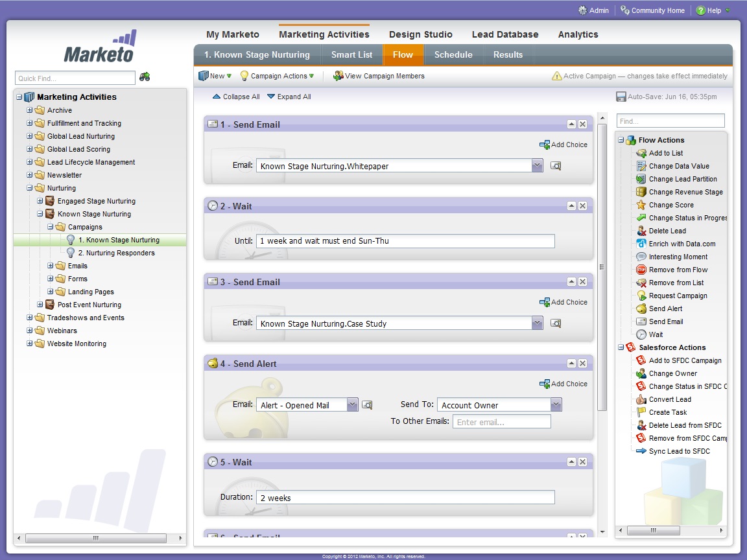Click the Admin gear icon

pyautogui.click(x=583, y=10)
